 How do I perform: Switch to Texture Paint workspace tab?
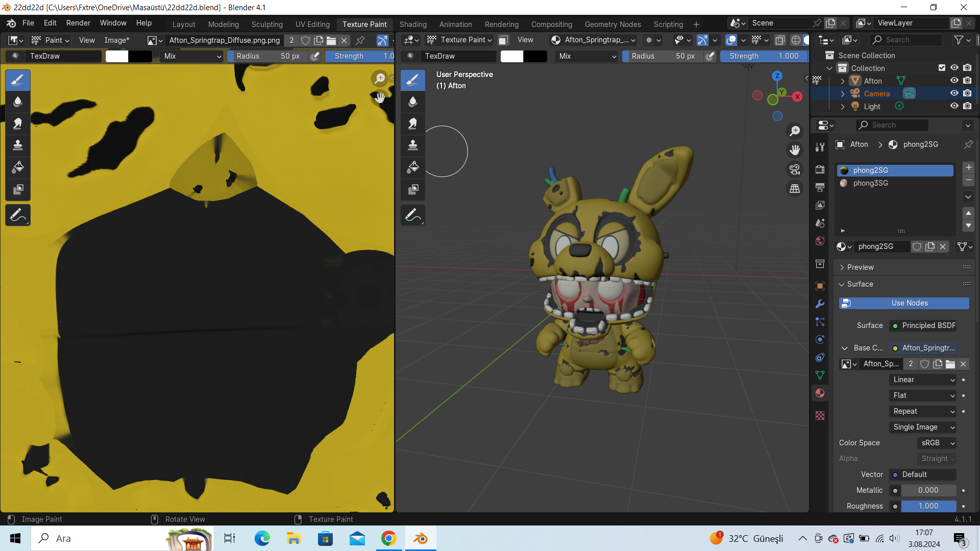coord(363,24)
